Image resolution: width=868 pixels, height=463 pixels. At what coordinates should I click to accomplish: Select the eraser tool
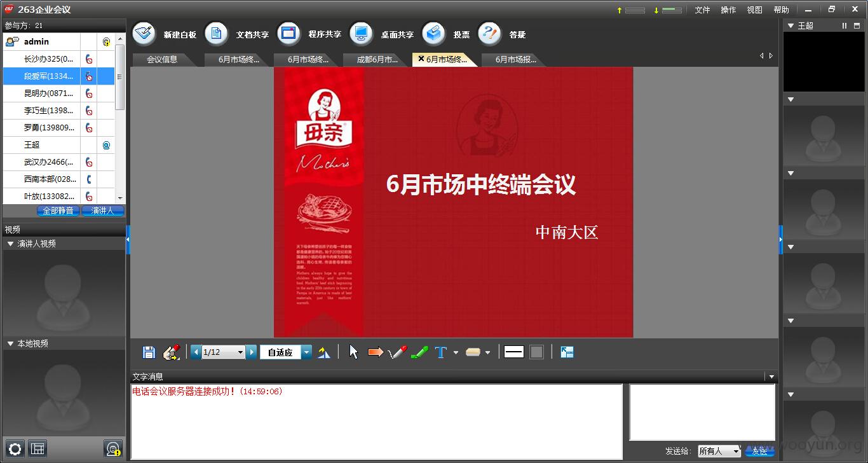click(473, 352)
